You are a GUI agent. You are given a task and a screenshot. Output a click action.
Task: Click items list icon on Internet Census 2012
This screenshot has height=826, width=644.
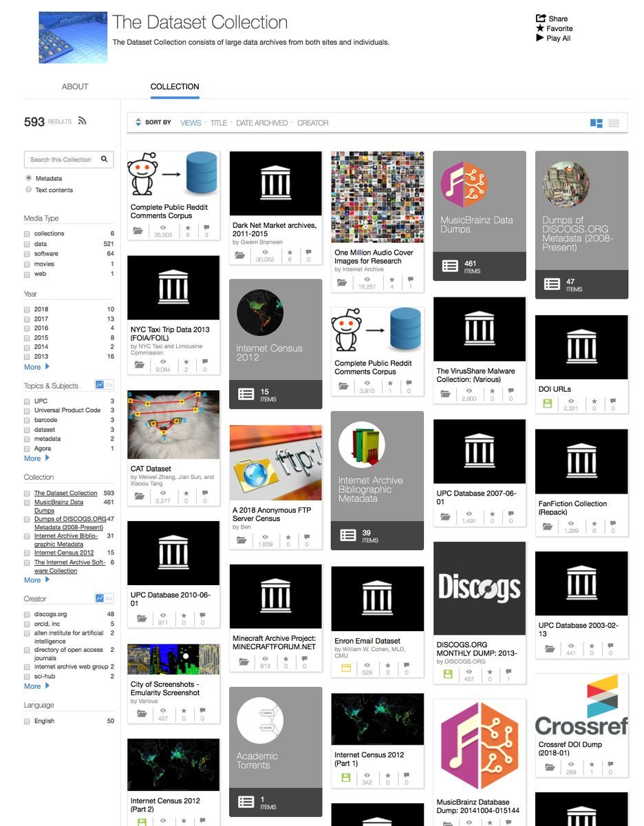click(x=246, y=394)
